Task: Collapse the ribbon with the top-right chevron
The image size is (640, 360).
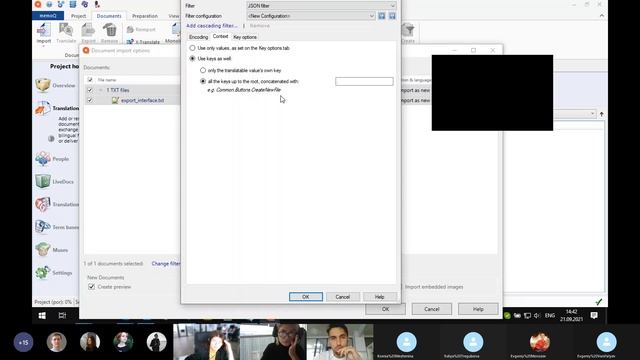Action: [x=602, y=16]
